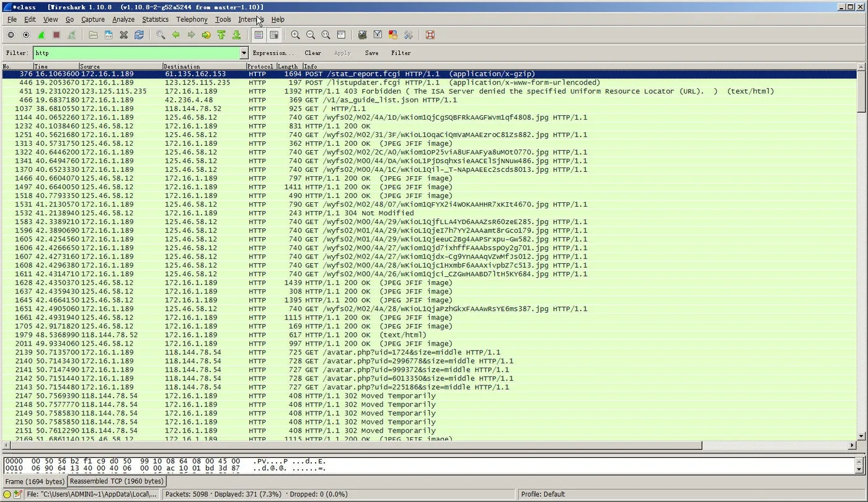Jump to the first packet
The width and height of the screenshot is (868, 502).
click(x=221, y=35)
